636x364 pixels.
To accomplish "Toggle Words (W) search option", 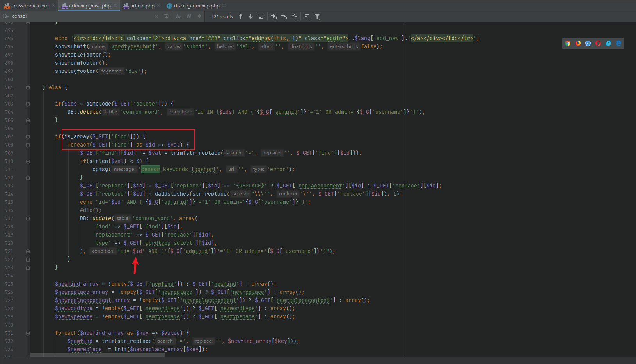I will point(189,16).
